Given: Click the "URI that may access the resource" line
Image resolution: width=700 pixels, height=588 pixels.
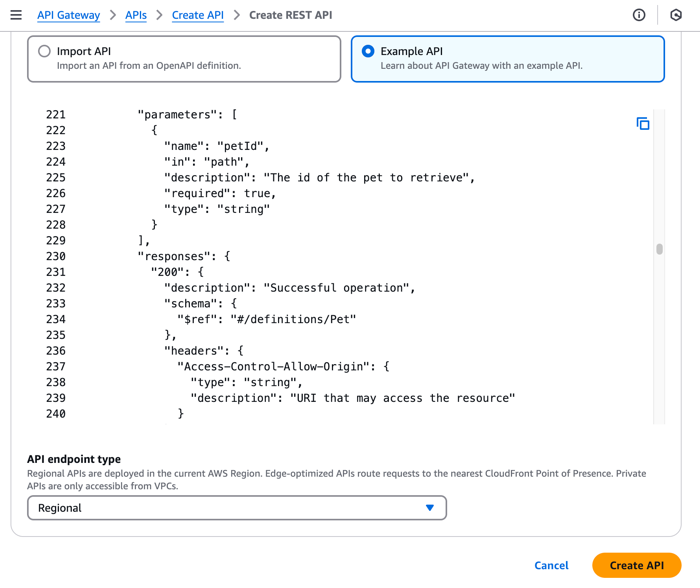Looking at the screenshot, I should [x=353, y=398].
